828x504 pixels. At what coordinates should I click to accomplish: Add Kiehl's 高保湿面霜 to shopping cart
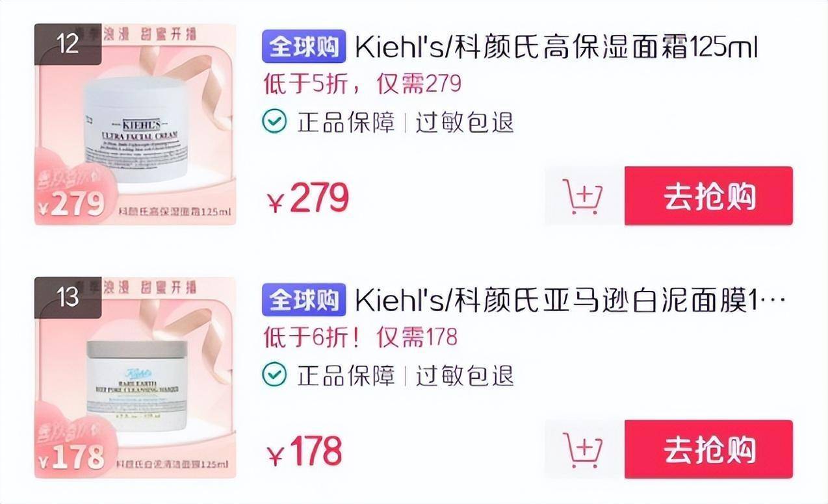click(x=584, y=196)
